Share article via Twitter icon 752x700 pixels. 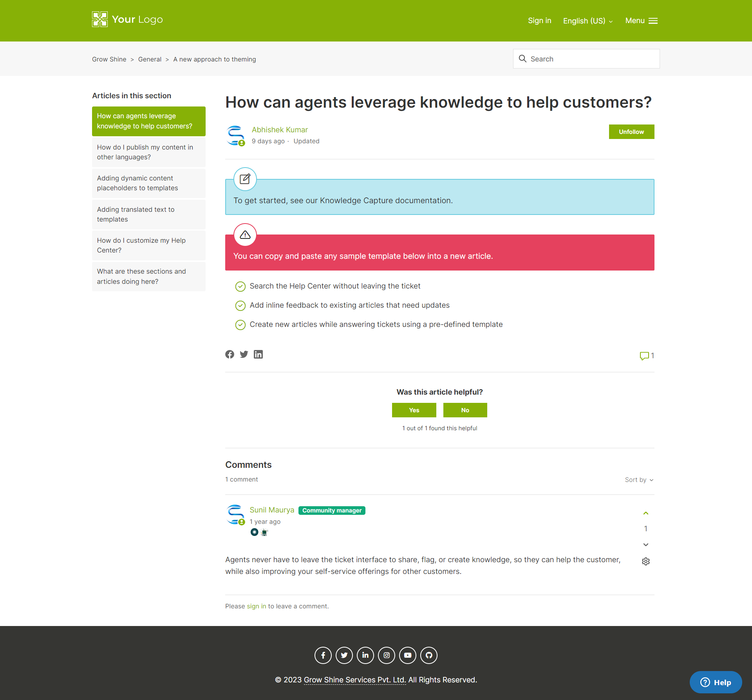tap(244, 354)
